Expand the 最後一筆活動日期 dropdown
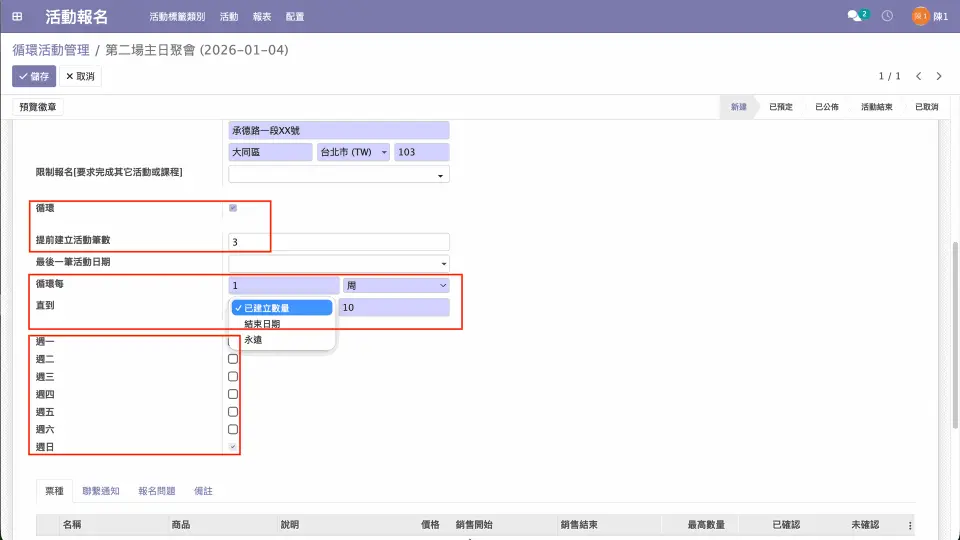The image size is (960, 540). click(x=339, y=263)
